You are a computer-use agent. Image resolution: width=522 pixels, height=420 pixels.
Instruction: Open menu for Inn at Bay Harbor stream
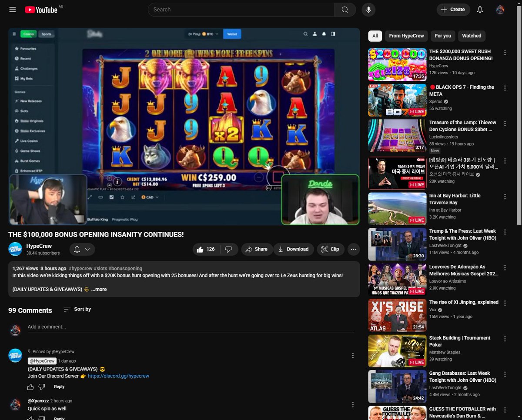[505, 197]
